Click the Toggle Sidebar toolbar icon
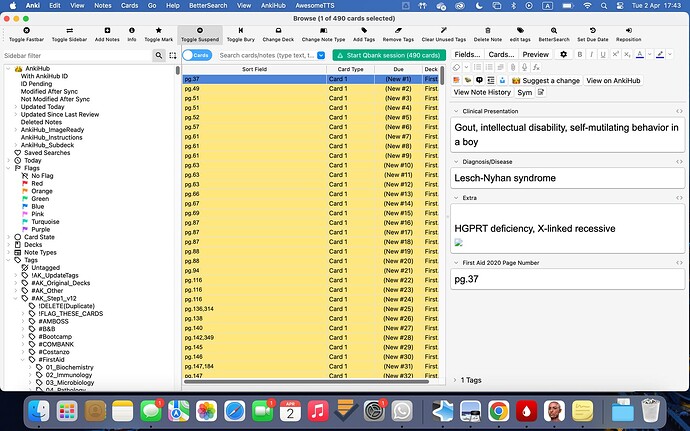690x431 pixels. (x=70, y=30)
